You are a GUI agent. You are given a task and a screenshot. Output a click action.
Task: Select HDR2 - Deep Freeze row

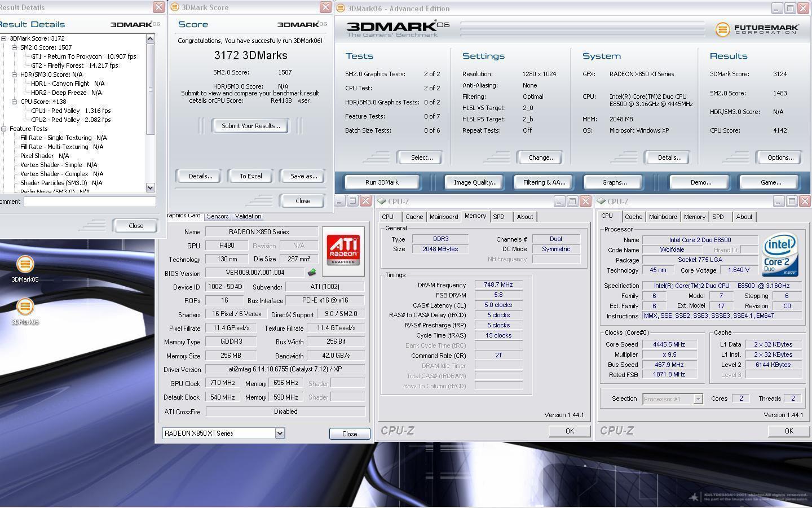click(x=66, y=93)
